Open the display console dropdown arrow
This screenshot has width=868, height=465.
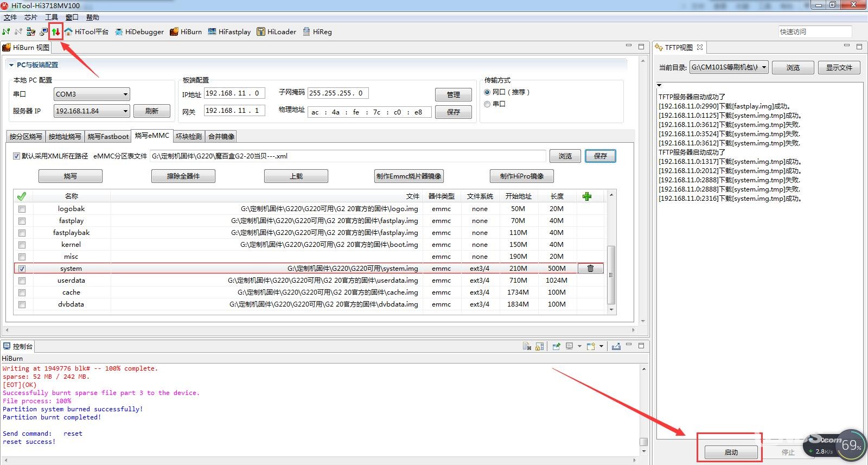579,346
